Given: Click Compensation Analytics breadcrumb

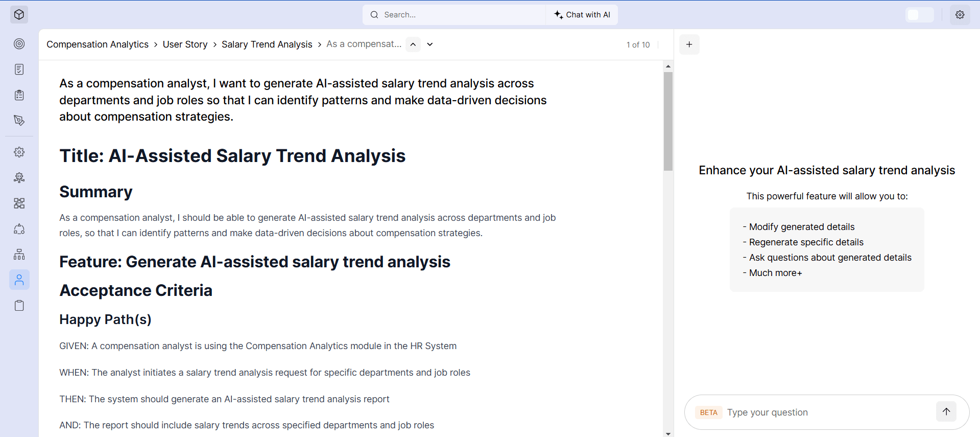Looking at the screenshot, I should (98, 44).
